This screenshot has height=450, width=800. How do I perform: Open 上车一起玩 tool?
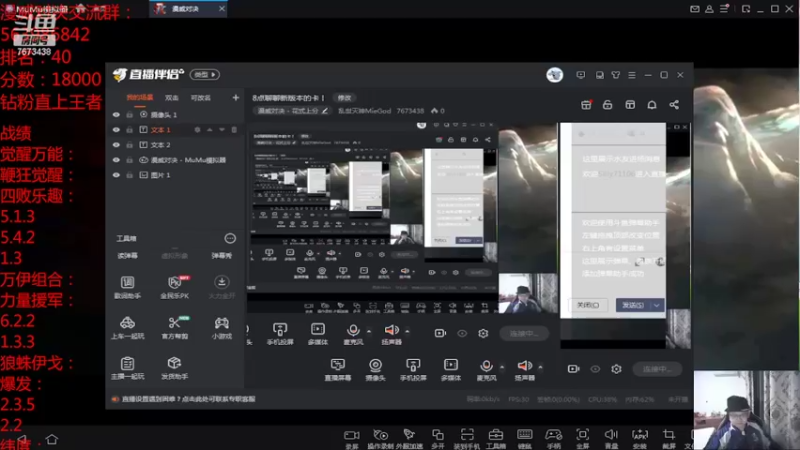click(127, 328)
